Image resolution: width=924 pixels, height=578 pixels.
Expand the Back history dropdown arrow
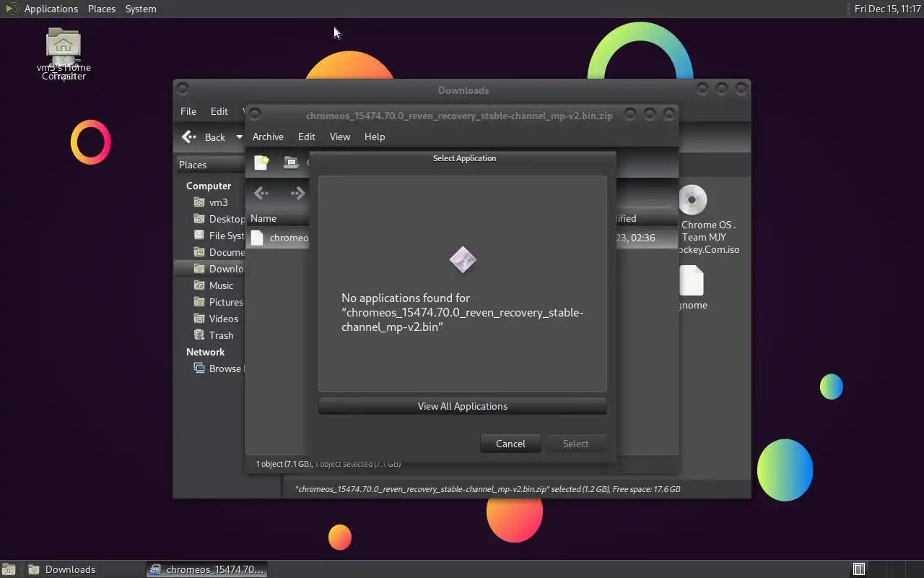point(239,137)
